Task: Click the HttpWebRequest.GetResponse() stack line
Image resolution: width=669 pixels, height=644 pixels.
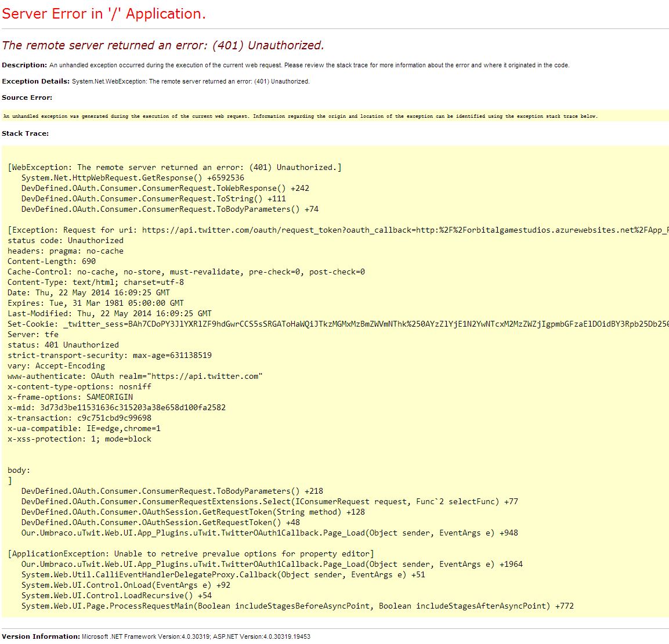Action: 132,178
